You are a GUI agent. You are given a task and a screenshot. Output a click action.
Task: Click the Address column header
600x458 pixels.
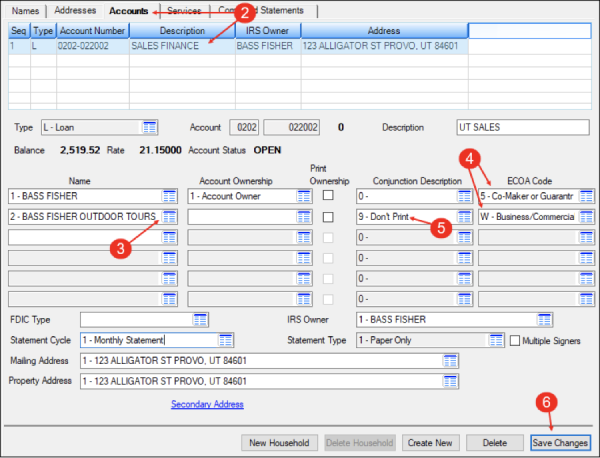tap(384, 31)
